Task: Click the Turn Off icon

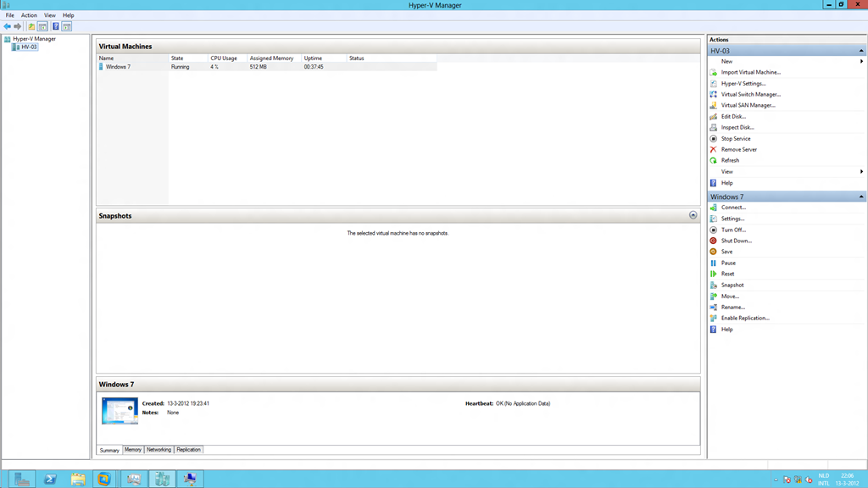Action: point(714,230)
